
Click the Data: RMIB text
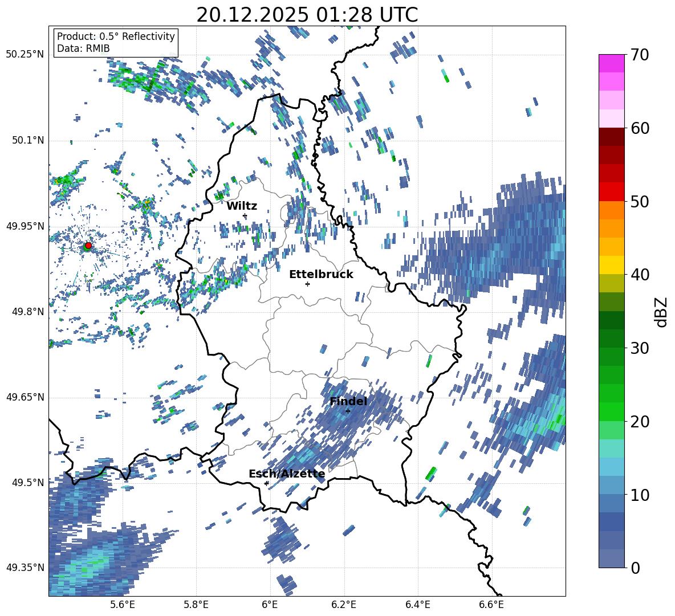point(83,48)
